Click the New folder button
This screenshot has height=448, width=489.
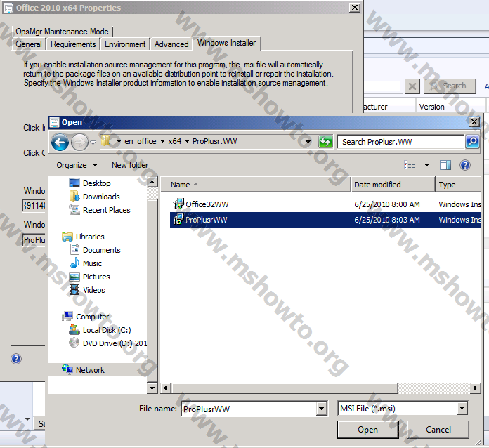(130, 165)
